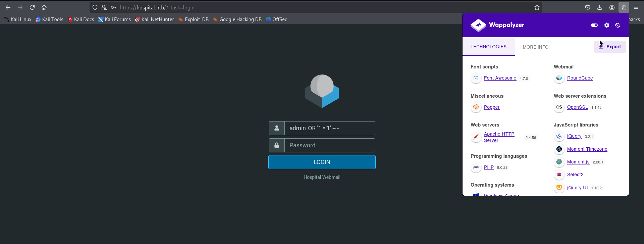Open the Firefox hamburger application menu
644x244 pixels.
(x=636, y=7)
